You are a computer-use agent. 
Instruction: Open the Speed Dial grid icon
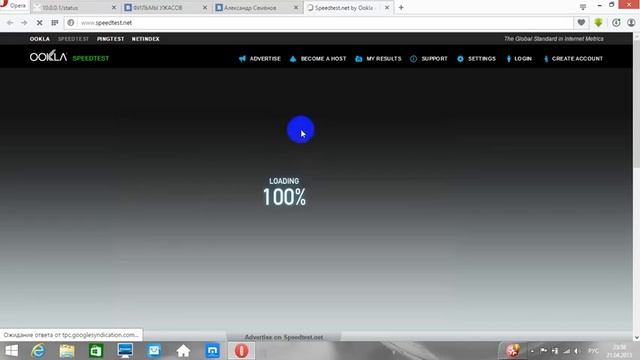[55, 23]
